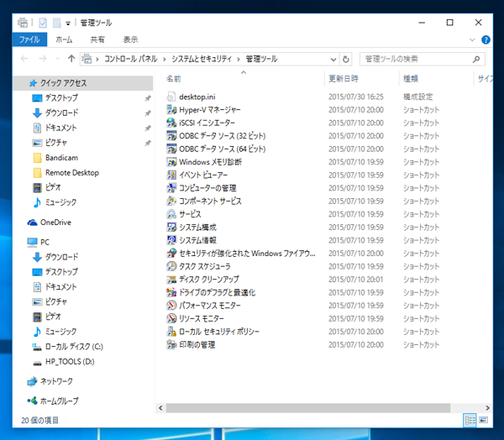Select the コンポーネント サービス icon

tap(171, 201)
